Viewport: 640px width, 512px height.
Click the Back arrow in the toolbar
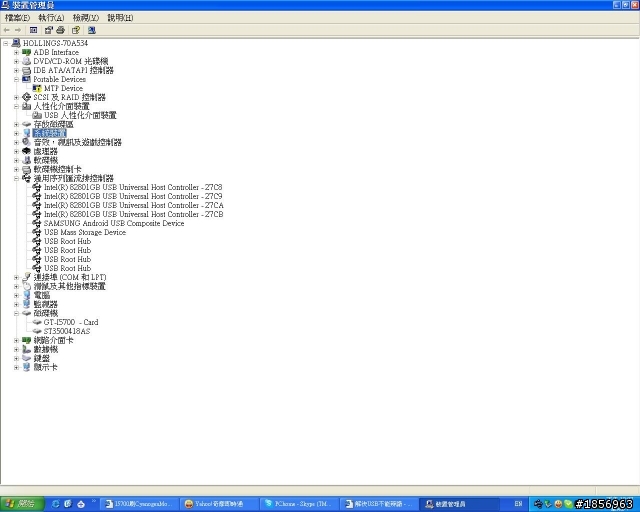(7, 30)
